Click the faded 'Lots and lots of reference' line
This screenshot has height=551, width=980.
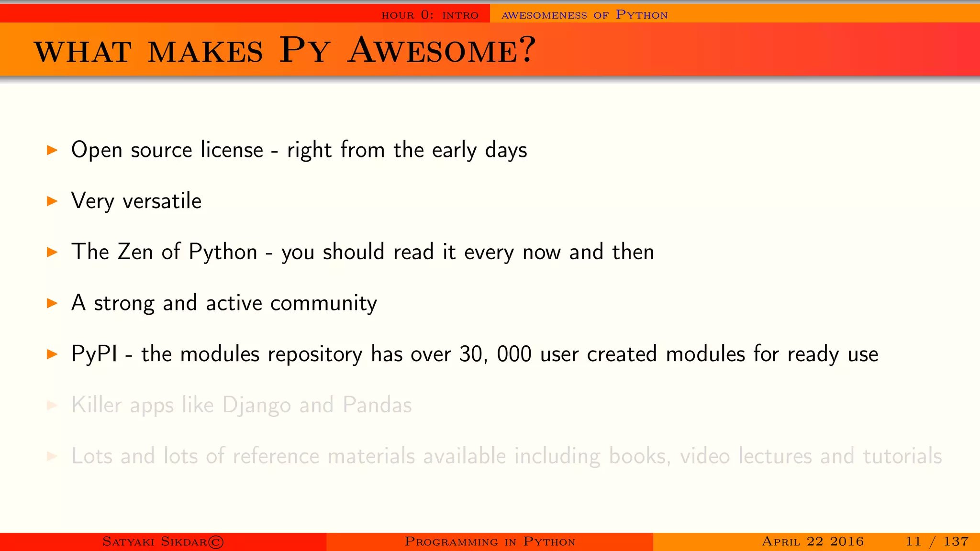click(x=507, y=456)
